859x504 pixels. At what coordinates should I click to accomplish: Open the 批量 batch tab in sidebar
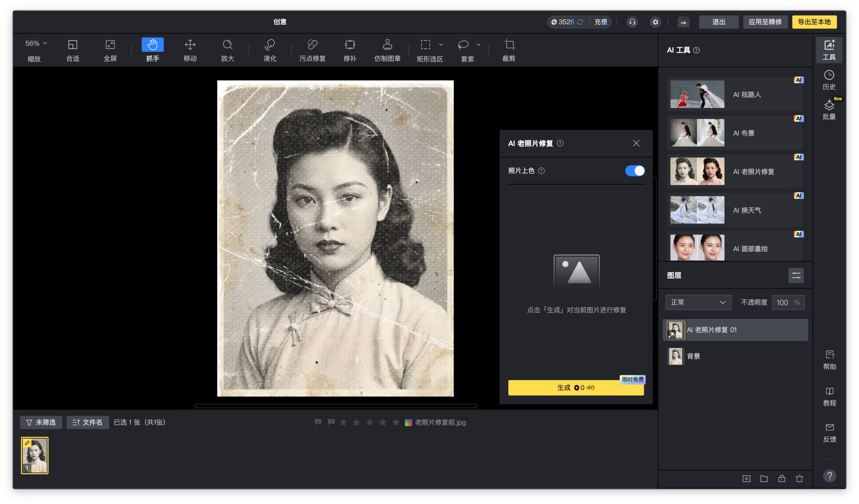click(829, 110)
